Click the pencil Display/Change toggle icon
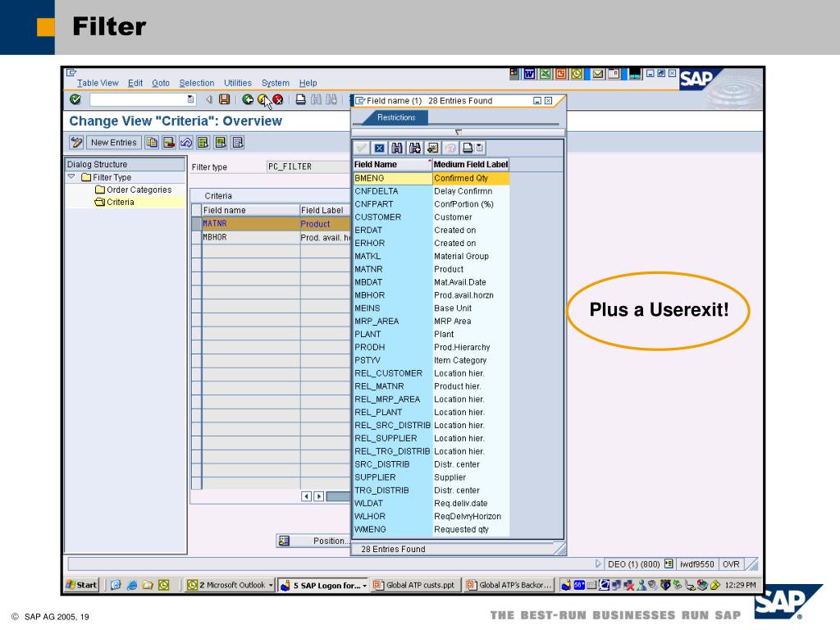The height and width of the screenshot is (630, 840). click(x=76, y=143)
